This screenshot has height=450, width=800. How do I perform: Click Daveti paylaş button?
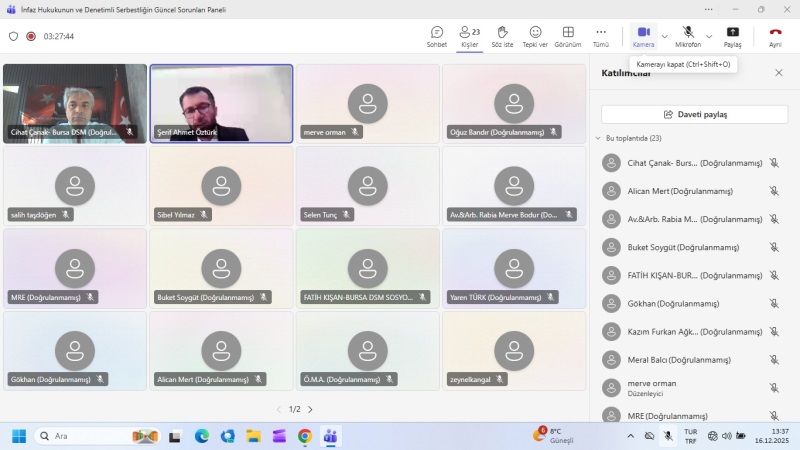[x=694, y=114]
